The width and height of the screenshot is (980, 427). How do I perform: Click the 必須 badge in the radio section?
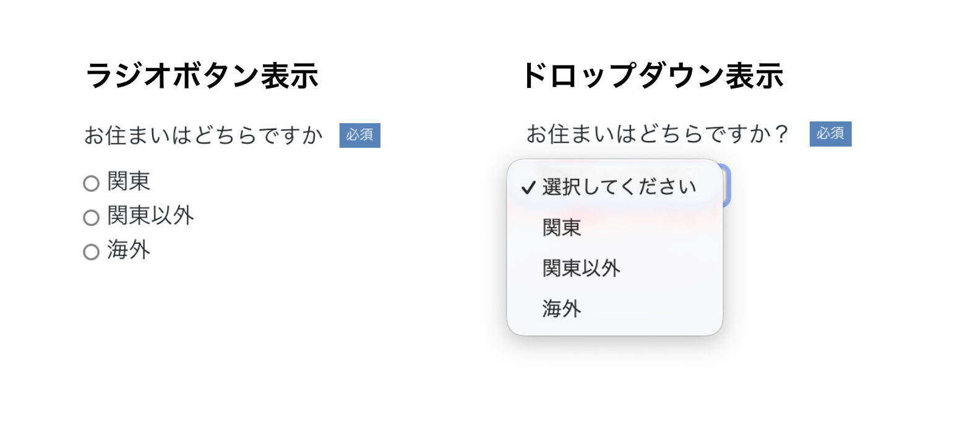pyautogui.click(x=359, y=136)
